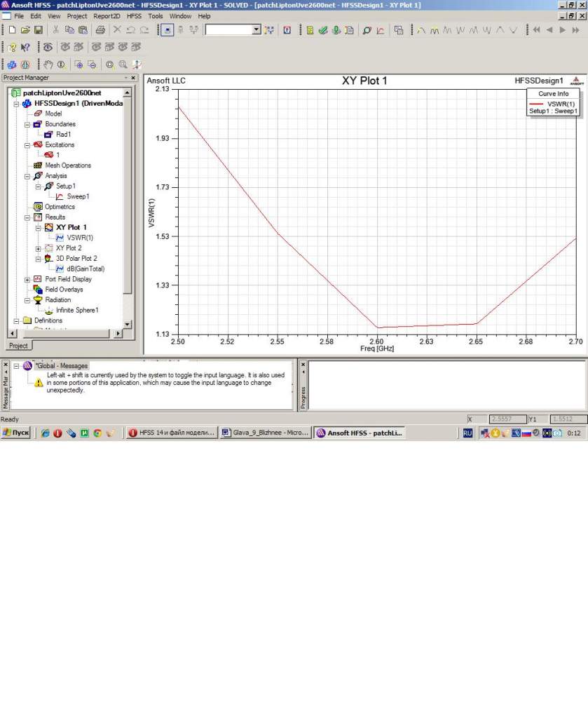The width and height of the screenshot is (588, 718).
Task: Select the Rad1 boundary item
Action: pos(63,135)
